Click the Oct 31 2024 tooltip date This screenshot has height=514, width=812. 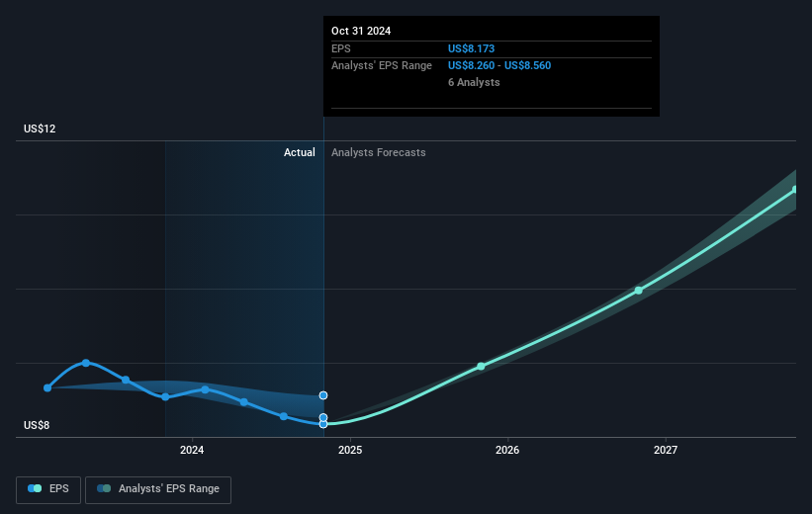pos(361,31)
